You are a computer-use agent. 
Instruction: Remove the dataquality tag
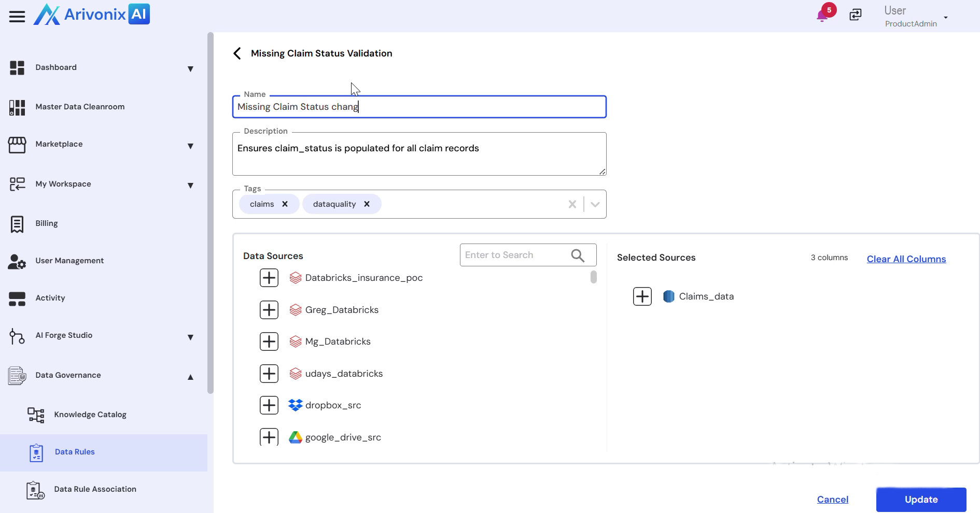[367, 204]
